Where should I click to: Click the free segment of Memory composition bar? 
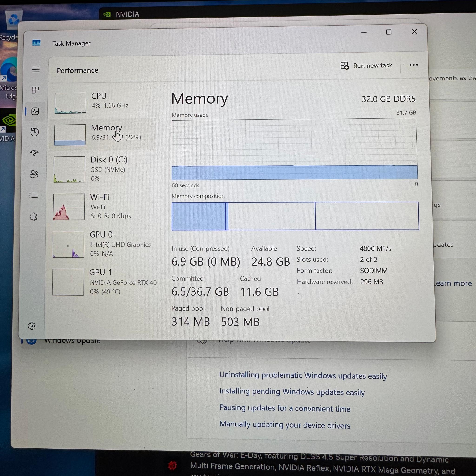(x=367, y=216)
